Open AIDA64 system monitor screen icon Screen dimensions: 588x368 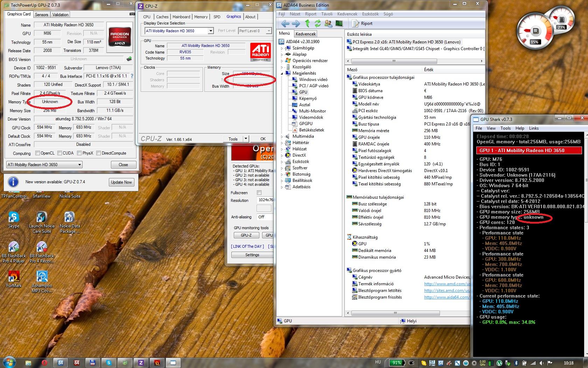339,23
